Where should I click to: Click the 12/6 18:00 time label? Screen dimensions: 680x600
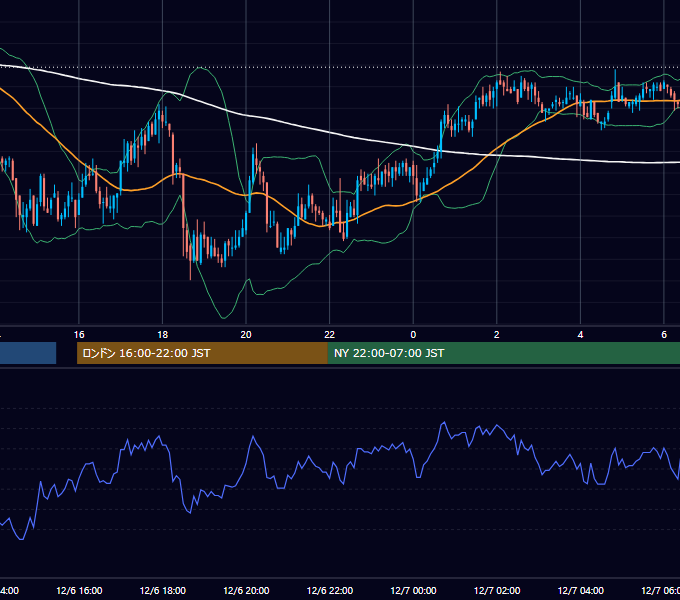(x=163, y=590)
